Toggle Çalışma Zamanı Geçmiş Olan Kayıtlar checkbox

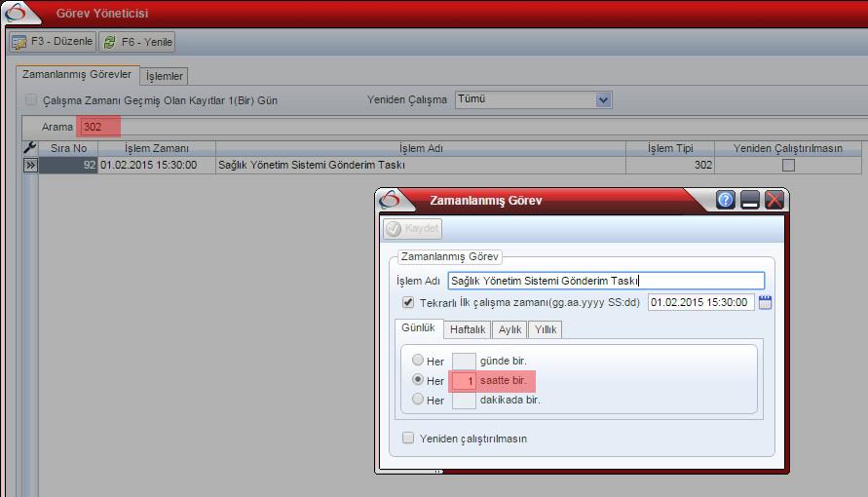(x=31, y=99)
